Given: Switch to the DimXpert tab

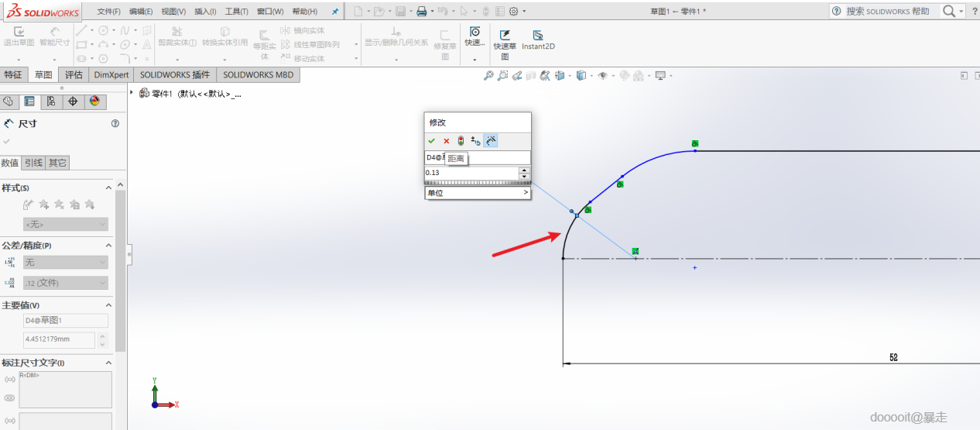Looking at the screenshot, I should point(111,74).
